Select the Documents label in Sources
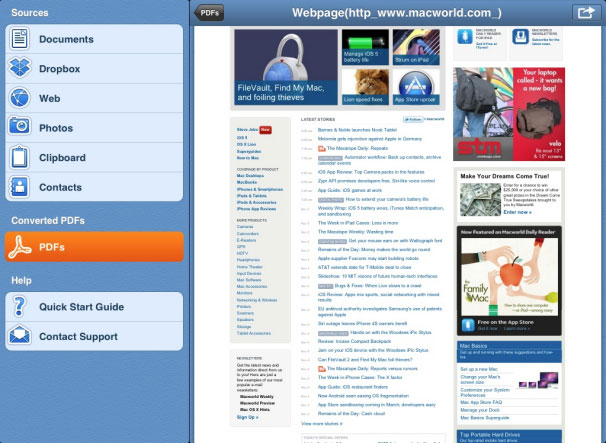This screenshot has width=606, height=443. (x=66, y=39)
